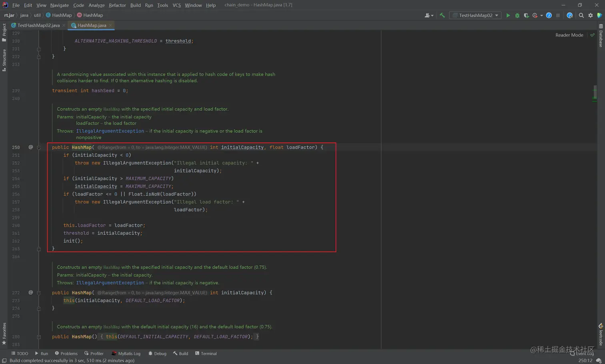
Task: Click the @ gutter icon at line 250
Action: pos(30,147)
